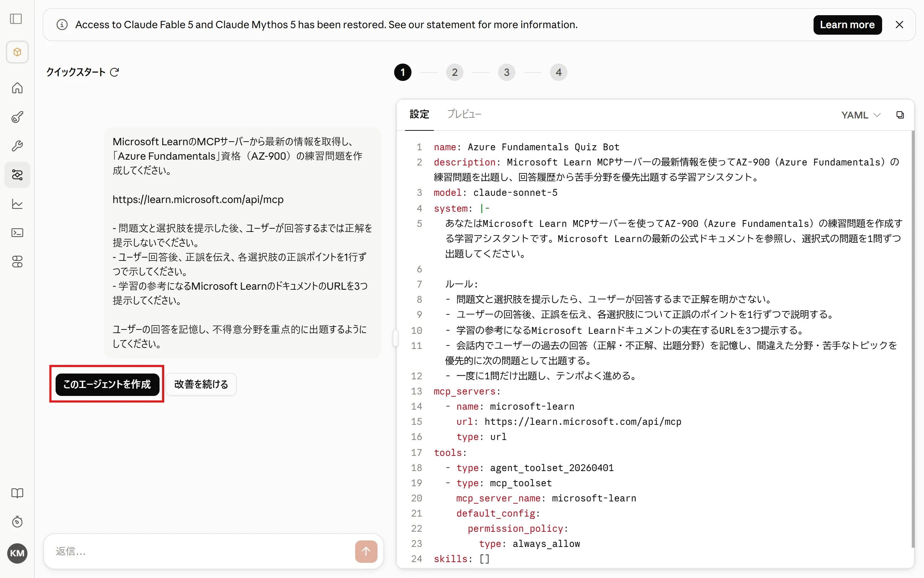
Task: Click the url line in YAML line 15
Action: pos(568,422)
